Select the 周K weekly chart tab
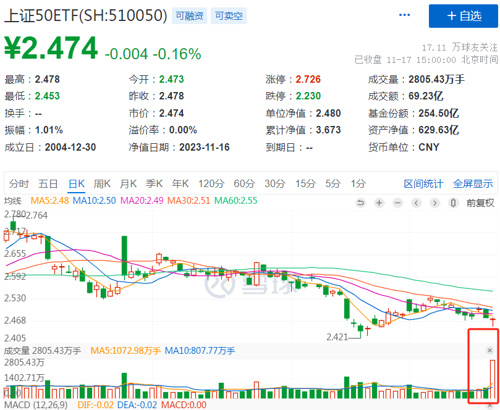This screenshot has height=410, width=500. tap(102, 183)
